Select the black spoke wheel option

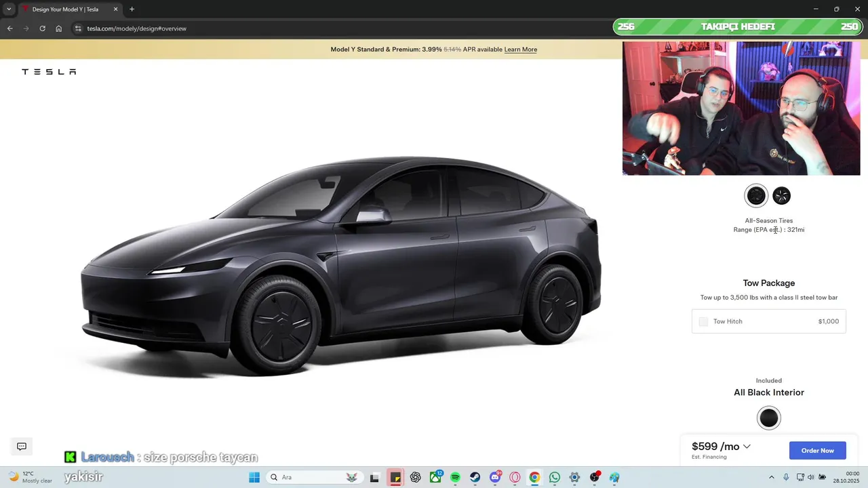point(781,196)
